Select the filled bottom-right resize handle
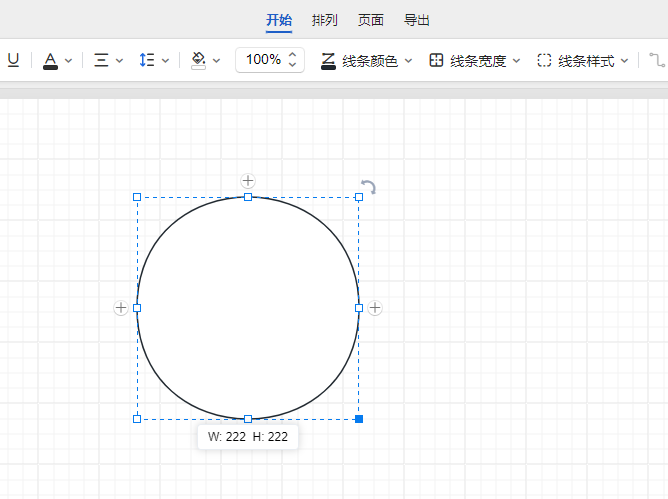 click(359, 419)
